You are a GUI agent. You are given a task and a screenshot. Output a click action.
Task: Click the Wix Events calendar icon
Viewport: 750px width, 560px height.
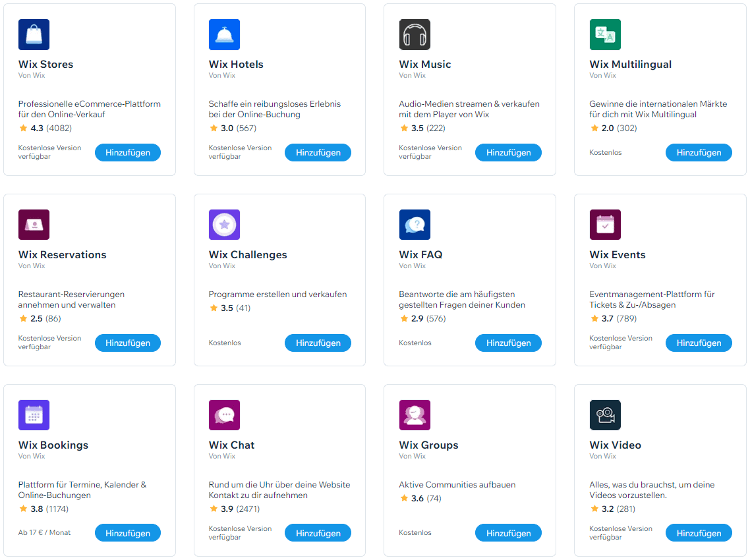click(605, 225)
